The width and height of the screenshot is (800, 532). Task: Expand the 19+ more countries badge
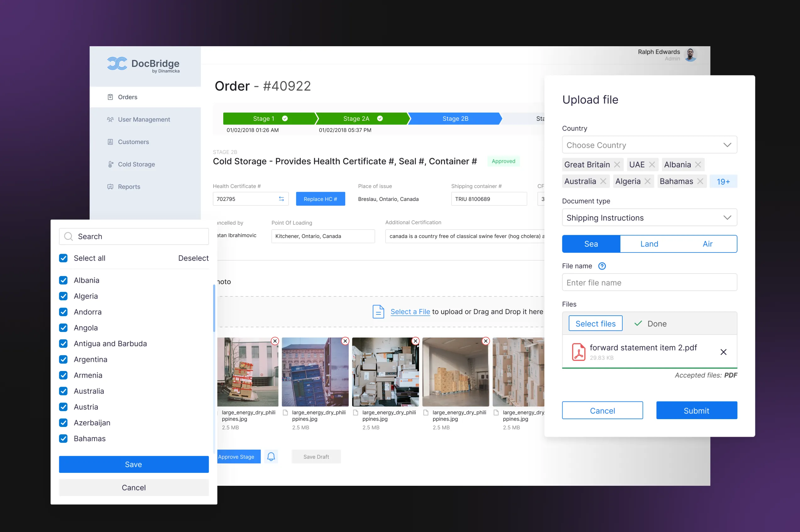pos(723,181)
